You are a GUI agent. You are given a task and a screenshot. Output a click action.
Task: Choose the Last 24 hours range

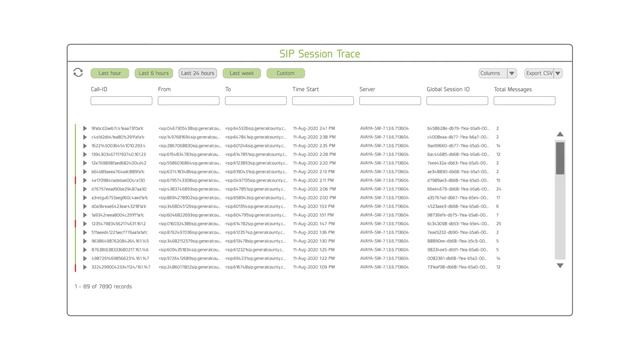[198, 73]
